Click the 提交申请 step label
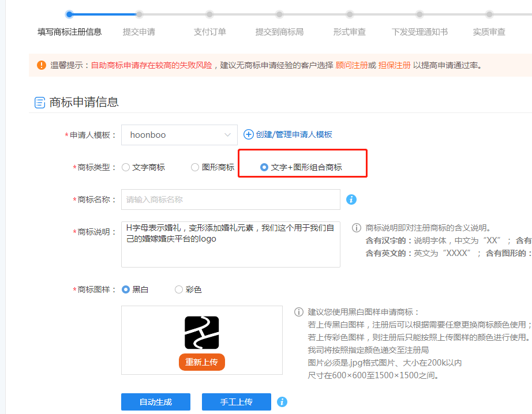Screen dimensions: 532x414 (x=138, y=32)
